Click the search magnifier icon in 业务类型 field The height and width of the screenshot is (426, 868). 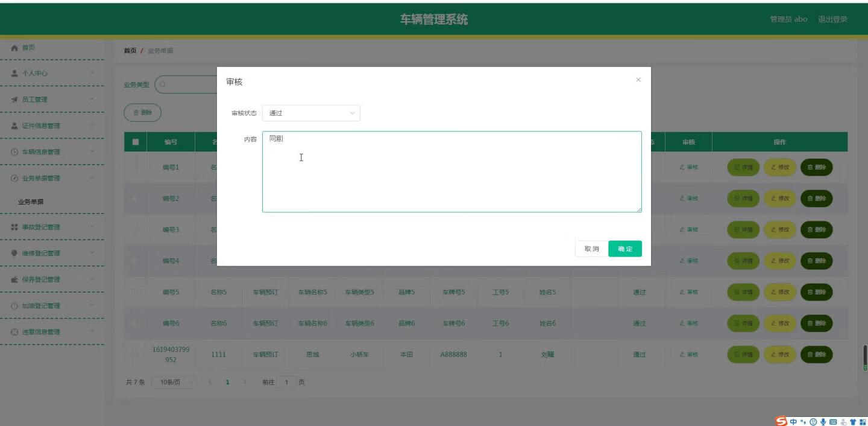(163, 84)
